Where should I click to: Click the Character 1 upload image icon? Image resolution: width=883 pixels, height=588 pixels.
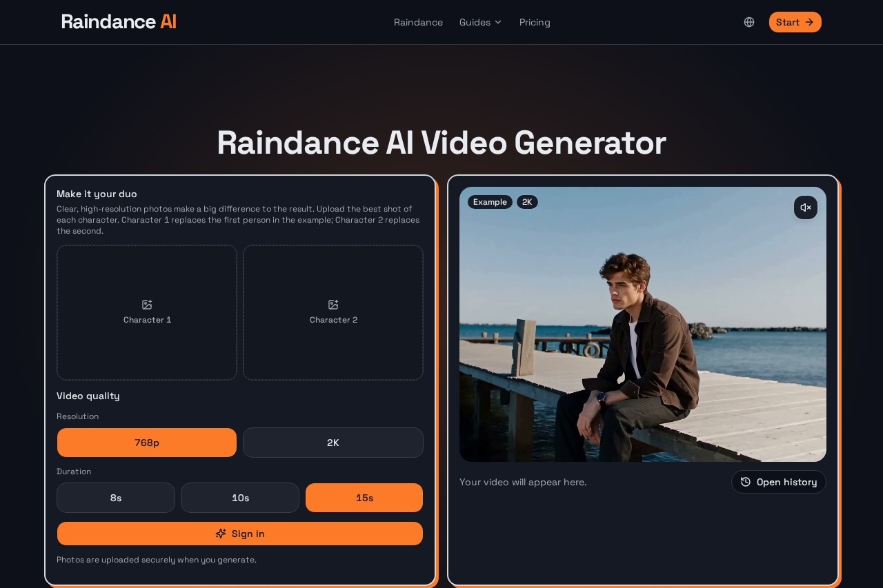point(147,305)
